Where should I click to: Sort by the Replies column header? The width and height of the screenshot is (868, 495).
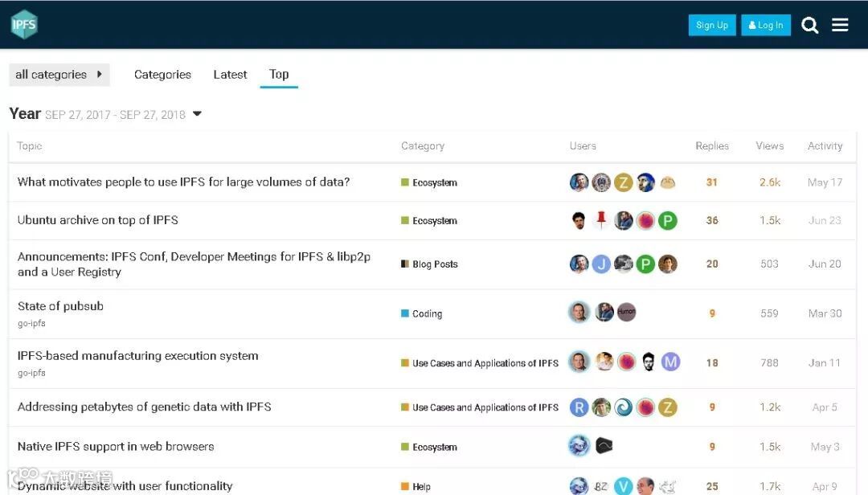tap(712, 145)
